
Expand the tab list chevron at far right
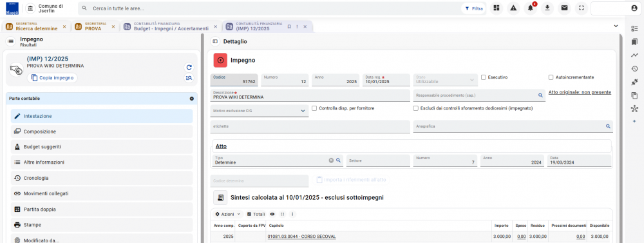616,26
